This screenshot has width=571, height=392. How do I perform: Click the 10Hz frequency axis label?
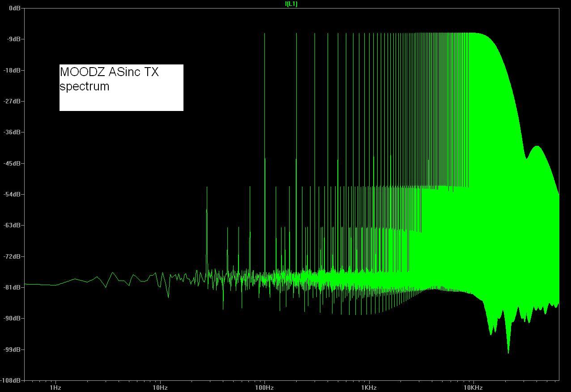160,388
